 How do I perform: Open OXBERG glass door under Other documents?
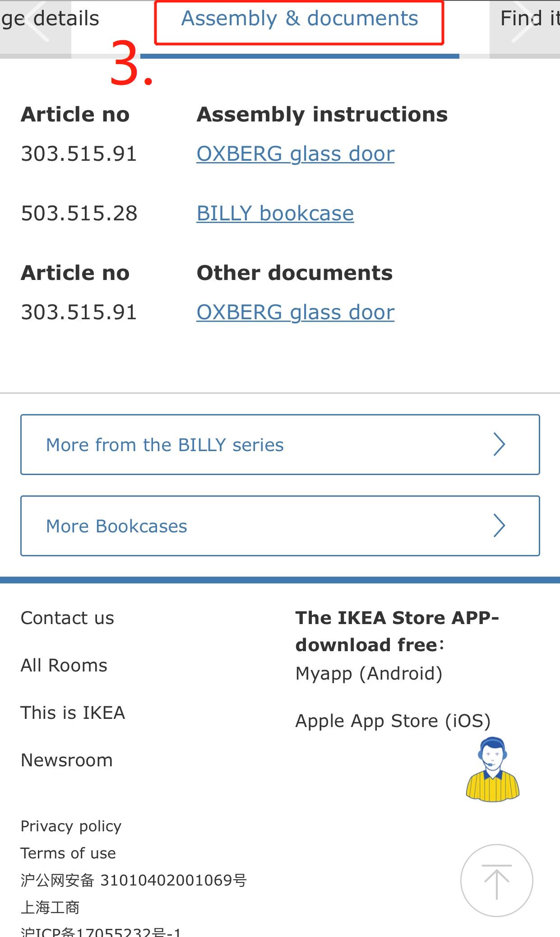pyautogui.click(x=295, y=312)
